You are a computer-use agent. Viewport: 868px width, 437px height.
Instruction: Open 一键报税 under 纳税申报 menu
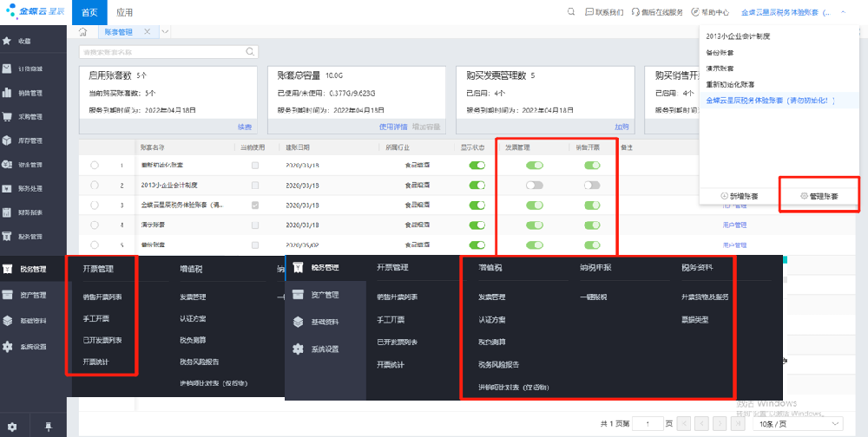(x=594, y=297)
